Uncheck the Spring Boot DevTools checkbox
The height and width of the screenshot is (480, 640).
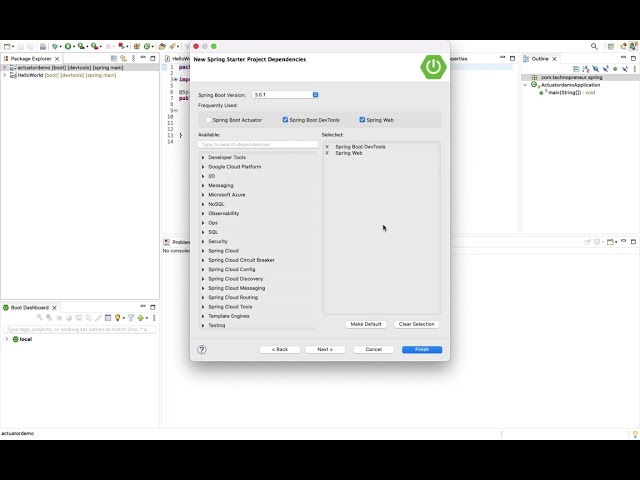click(x=285, y=120)
